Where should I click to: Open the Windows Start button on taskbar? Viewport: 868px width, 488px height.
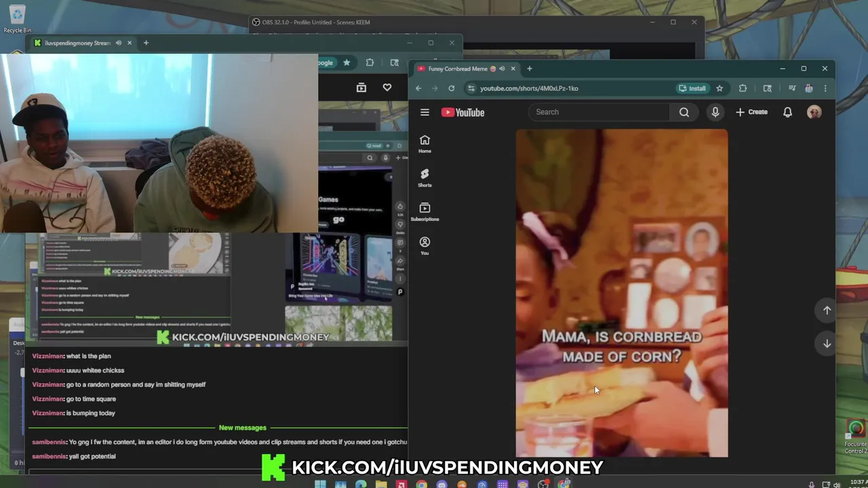coord(320,484)
